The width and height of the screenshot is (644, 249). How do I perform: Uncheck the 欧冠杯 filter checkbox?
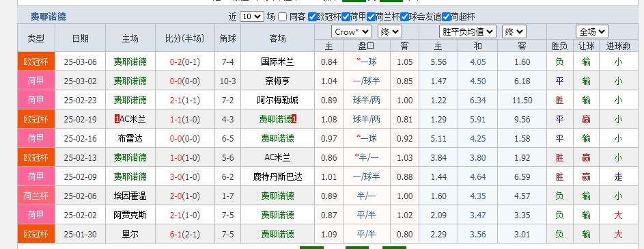coord(313,17)
